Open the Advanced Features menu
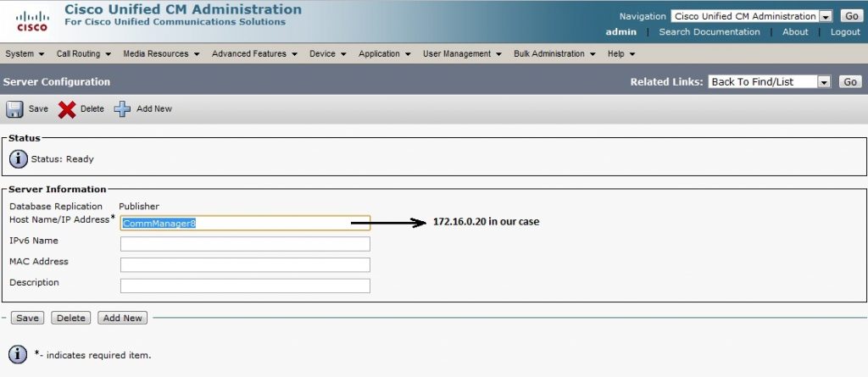Image resolution: width=868 pixels, height=377 pixels. pyautogui.click(x=254, y=53)
